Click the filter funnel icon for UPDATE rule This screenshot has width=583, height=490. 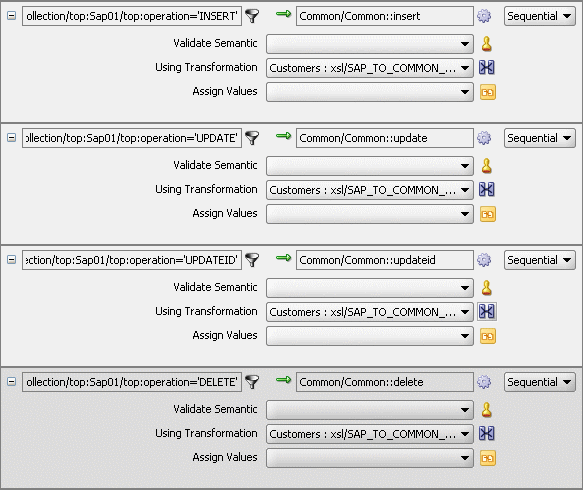click(x=252, y=138)
